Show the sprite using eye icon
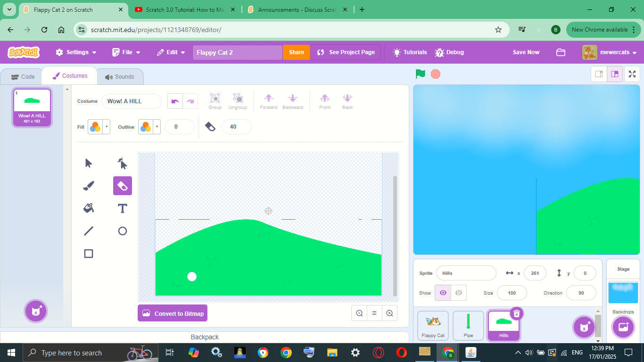Screen dimensions: 644x362 (x=443, y=293)
